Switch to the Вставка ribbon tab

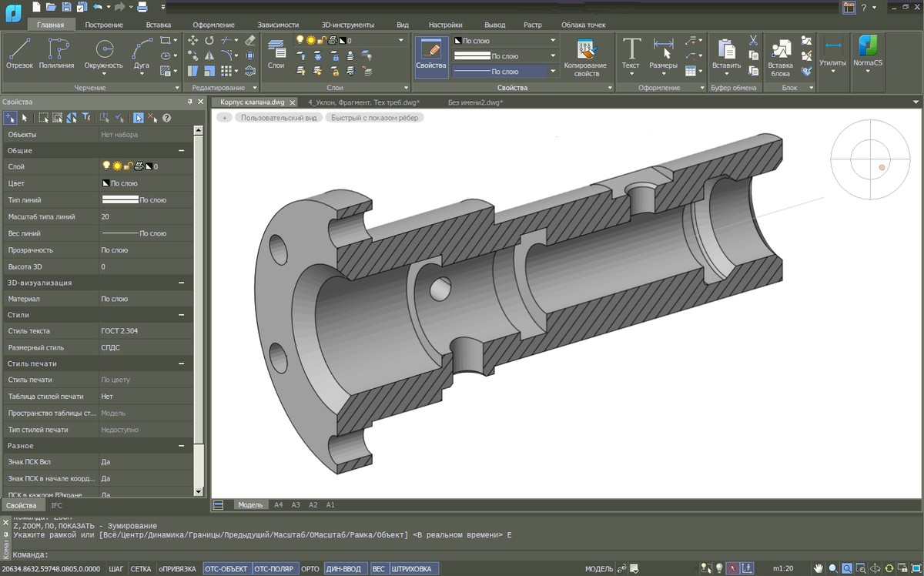159,25
